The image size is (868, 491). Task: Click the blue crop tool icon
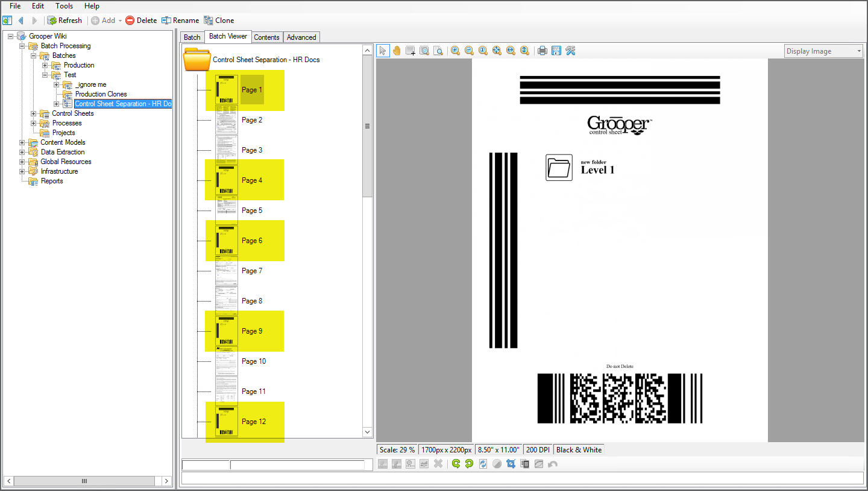pyautogui.click(x=511, y=464)
